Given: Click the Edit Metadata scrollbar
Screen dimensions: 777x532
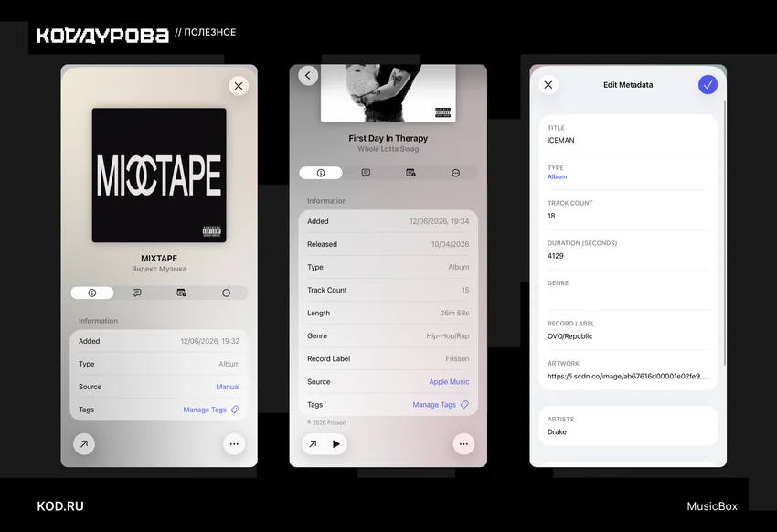Looking at the screenshot, I should pyautogui.click(x=725, y=233).
